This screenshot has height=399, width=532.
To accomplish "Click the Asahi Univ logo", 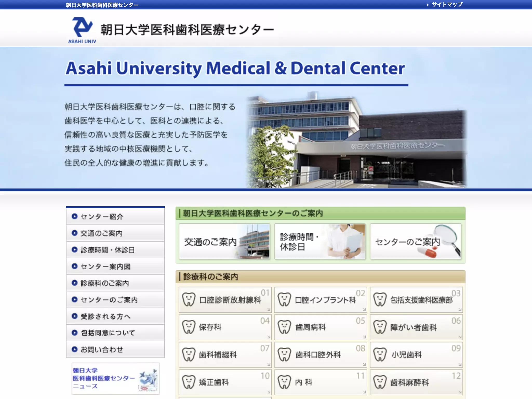I will coord(82,30).
